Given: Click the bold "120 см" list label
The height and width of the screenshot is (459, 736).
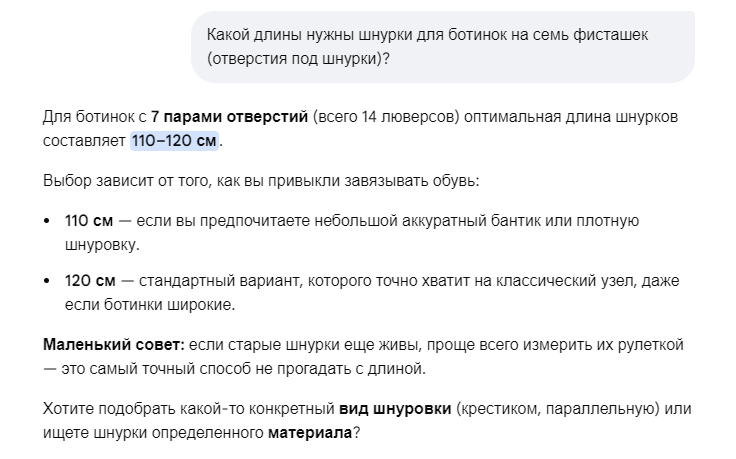Looking at the screenshot, I should point(90,281).
